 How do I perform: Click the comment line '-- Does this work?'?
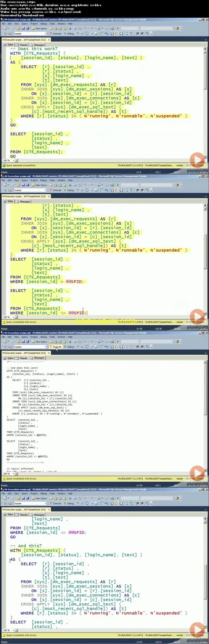pos(34,49)
